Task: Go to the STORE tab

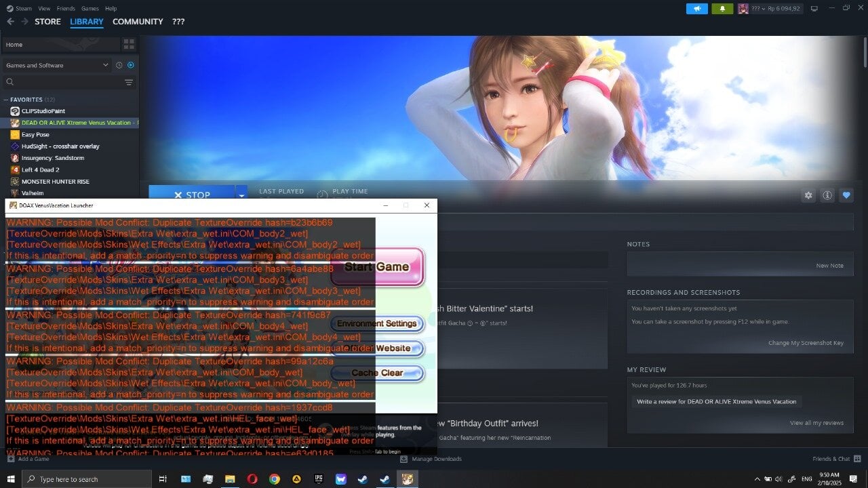Action: coord(47,22)
